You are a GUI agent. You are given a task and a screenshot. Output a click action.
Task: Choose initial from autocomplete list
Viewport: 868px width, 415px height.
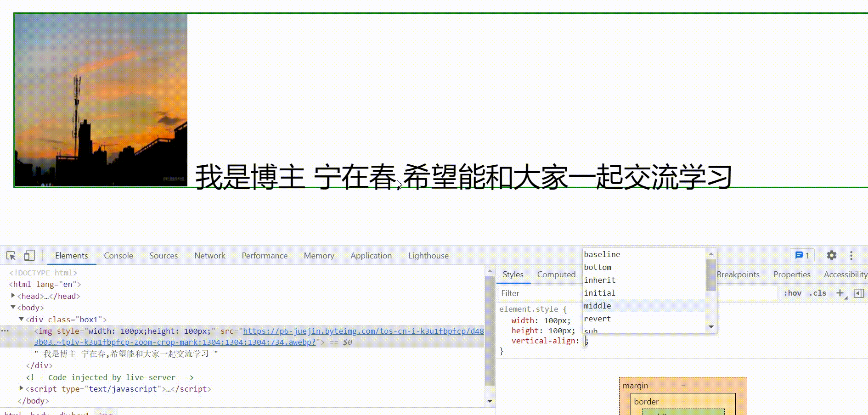pos(644,293)
